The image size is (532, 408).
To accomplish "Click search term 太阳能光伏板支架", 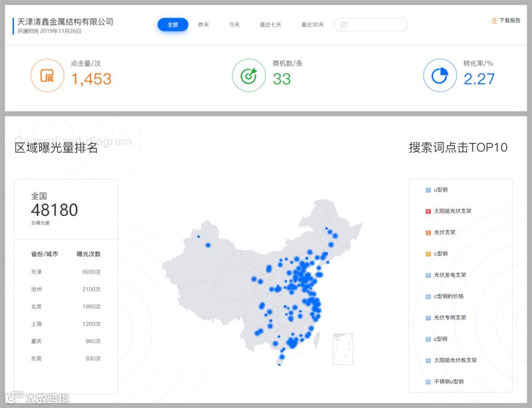I will [x=455, y=360].
